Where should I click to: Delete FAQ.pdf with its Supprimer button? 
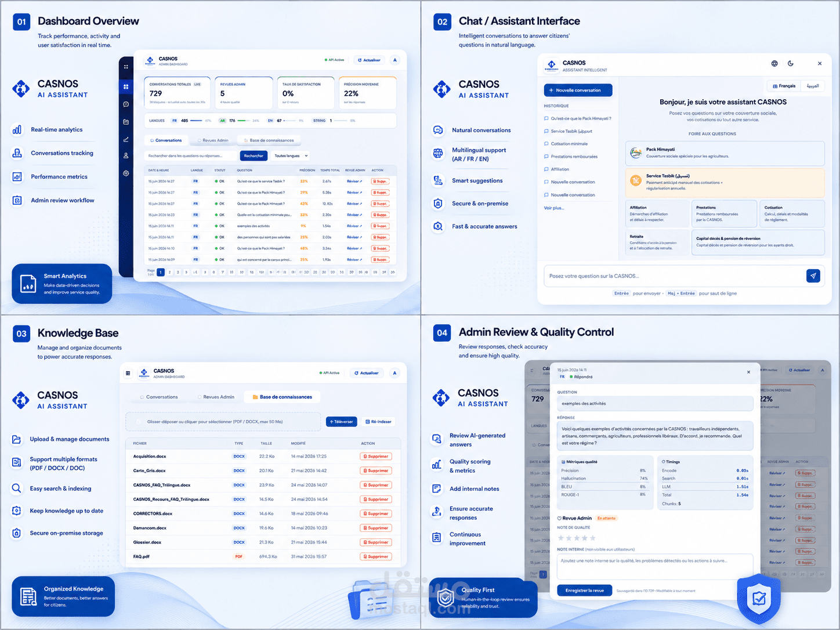[376, 556]
